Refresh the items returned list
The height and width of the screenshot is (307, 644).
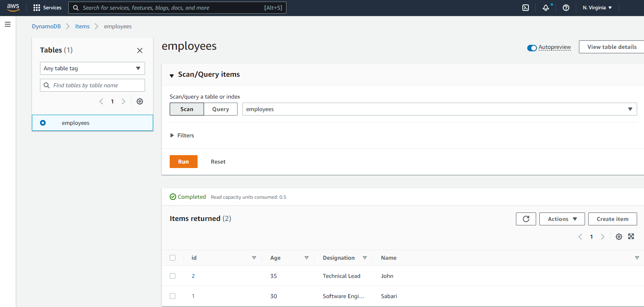click(526, 219)
